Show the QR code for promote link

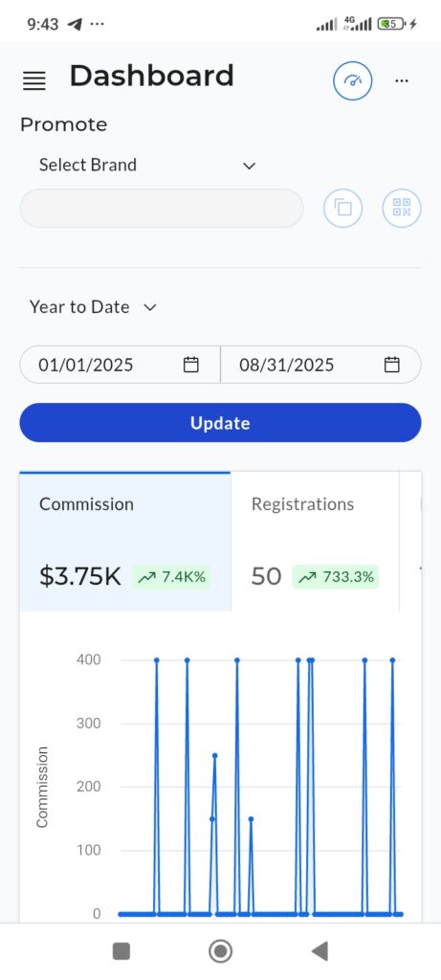click(x=402, y=208)
